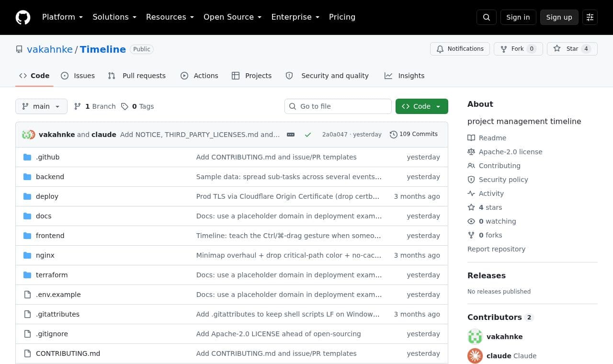Open the main branch selector dropdown
613x364 pixels.
pyautogui.click(x=41, y=106)
